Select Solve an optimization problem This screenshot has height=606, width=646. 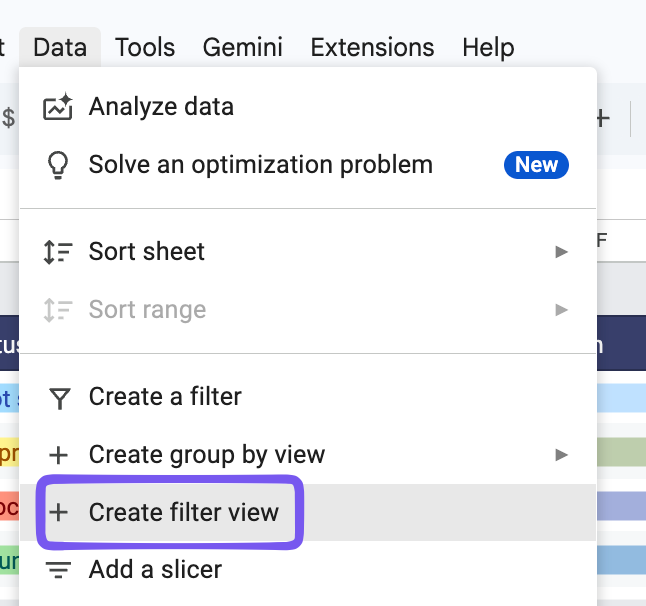pyautogui.click(x=308, y=165)
